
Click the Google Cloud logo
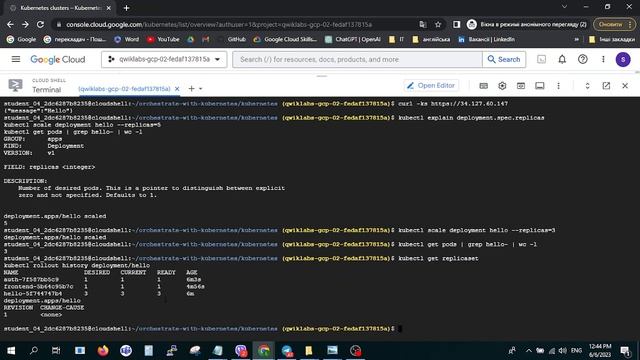click(x=58, y=60)
